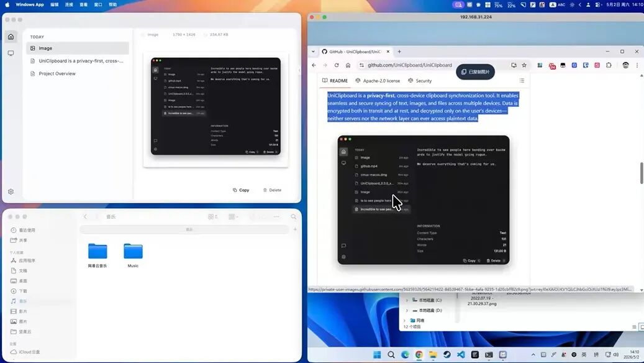The width and height of the screenshot is (644, 363).
Task: Open UniClipboard settings gear icon
Action: [11, 191]
